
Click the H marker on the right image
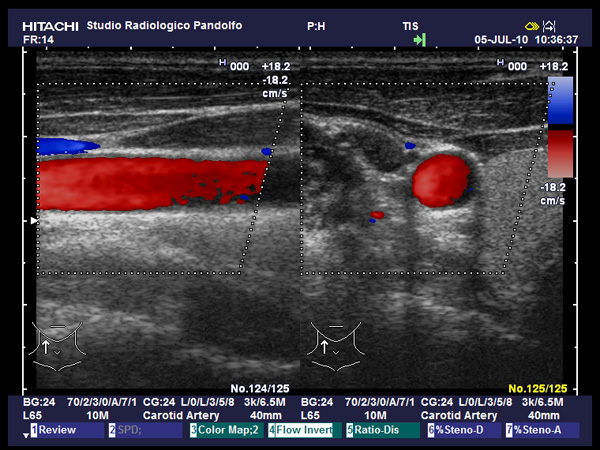coord(500,62)
